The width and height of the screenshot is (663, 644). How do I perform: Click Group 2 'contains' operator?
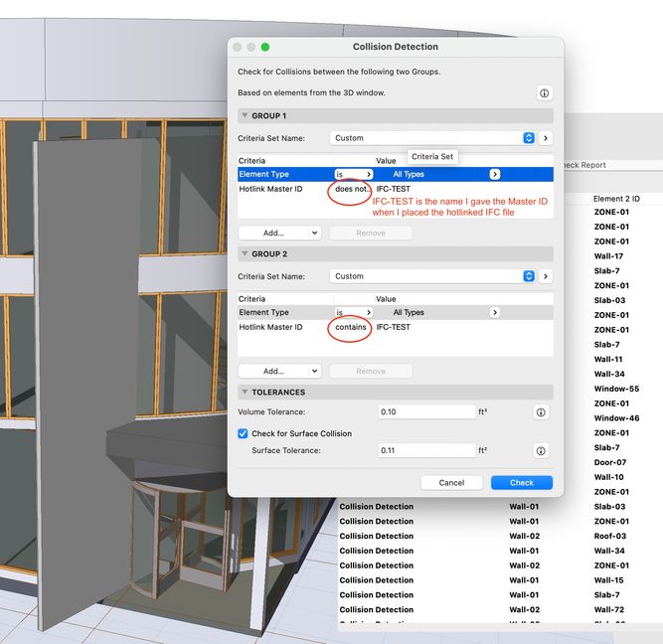coord(351,327)
